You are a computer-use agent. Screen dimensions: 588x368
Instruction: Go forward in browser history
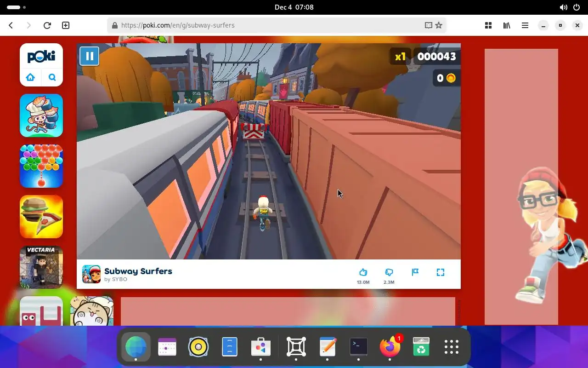[28, 25]
